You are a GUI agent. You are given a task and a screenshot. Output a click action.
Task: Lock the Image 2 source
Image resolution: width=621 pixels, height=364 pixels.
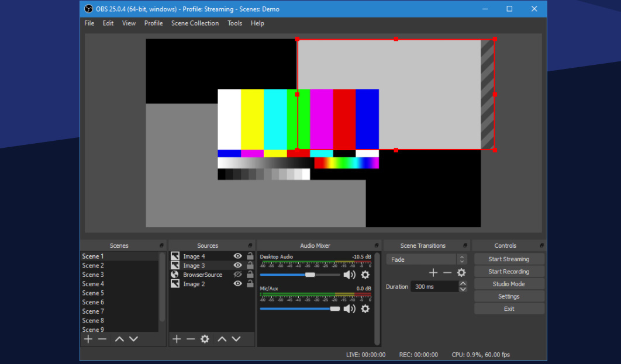(x=250, y=283)
